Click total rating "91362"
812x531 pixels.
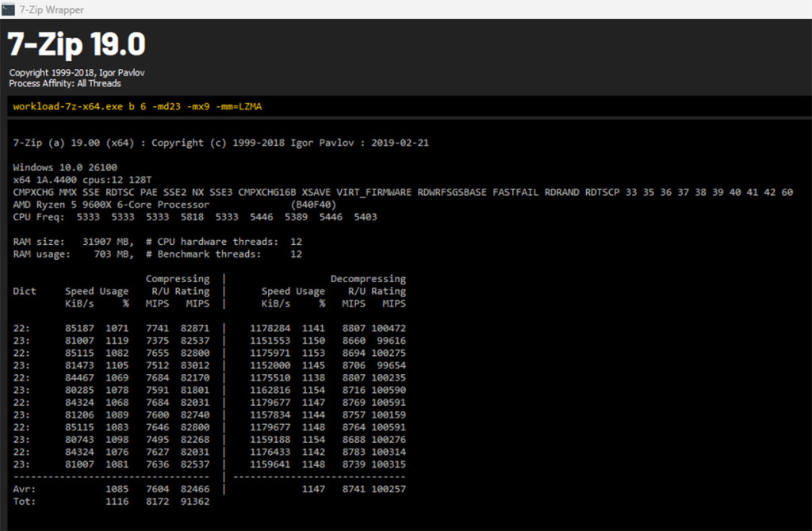pos(195,502)
